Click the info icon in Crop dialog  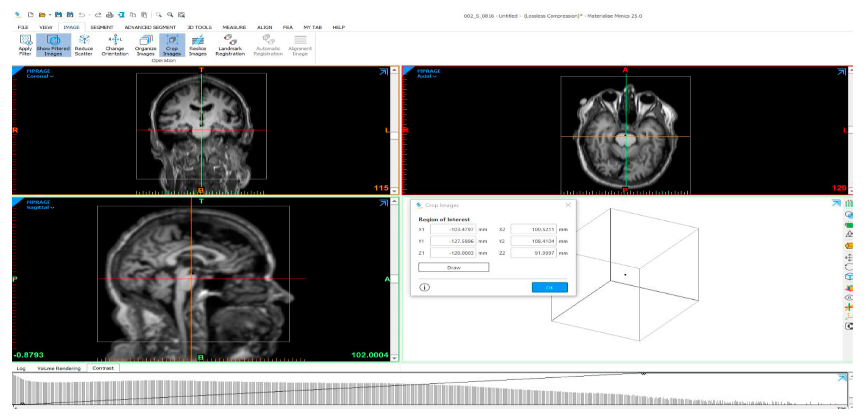click(424, 287)
